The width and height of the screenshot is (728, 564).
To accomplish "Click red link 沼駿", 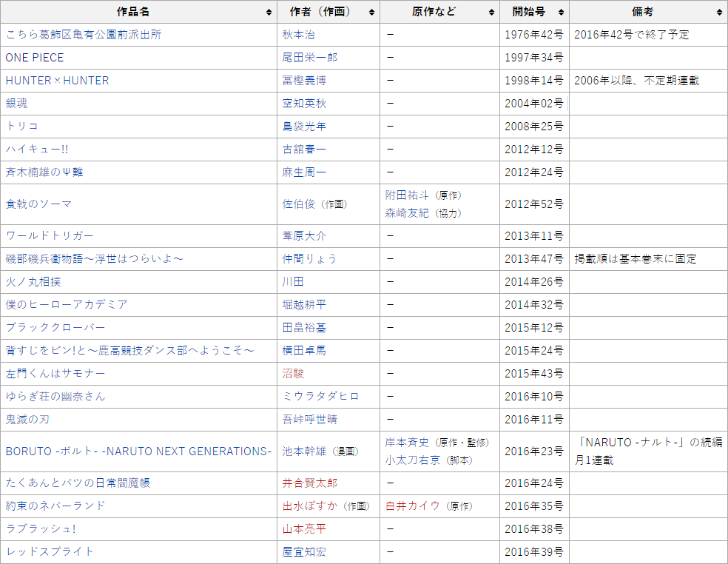I will click(293, 374).
